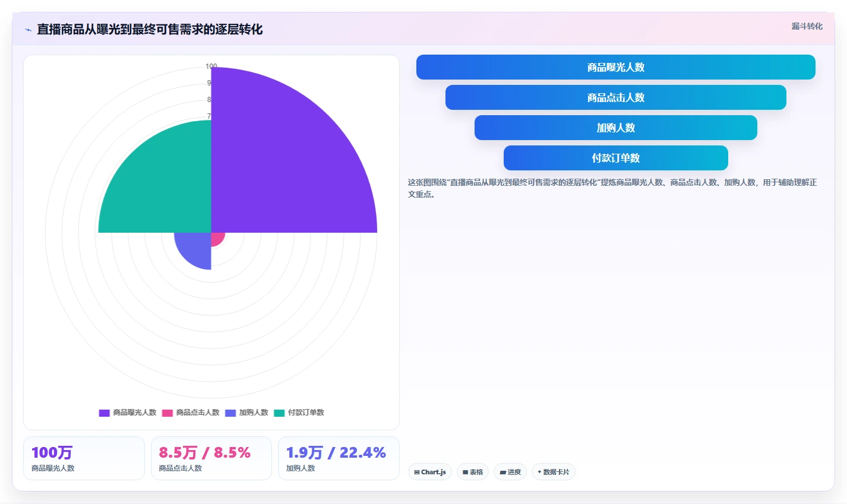Click the axis label 100 on the chart
Screen dimensions: 847x504
pyautogui.click(x=211, y=66)
